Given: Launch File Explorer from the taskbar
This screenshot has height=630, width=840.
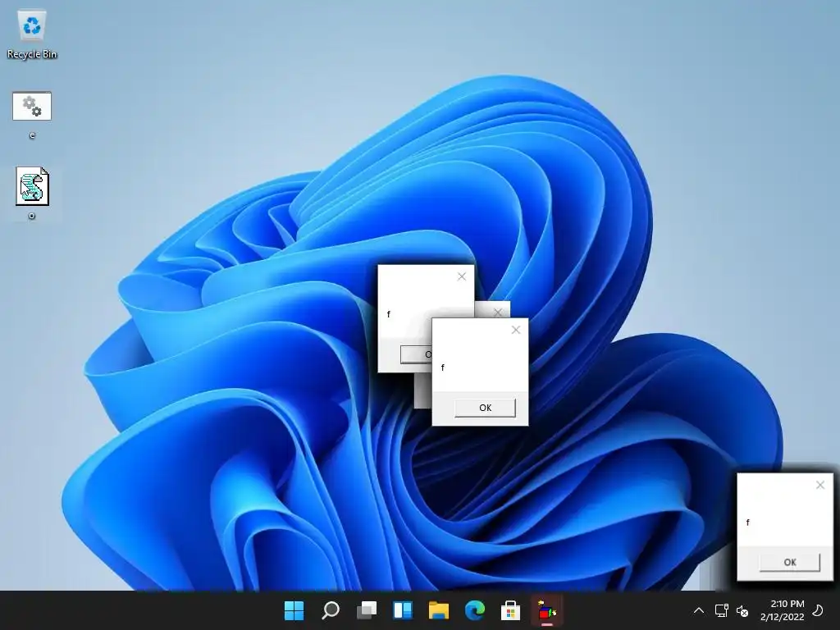Looking at the screenshot, I should tap(439, 610).
